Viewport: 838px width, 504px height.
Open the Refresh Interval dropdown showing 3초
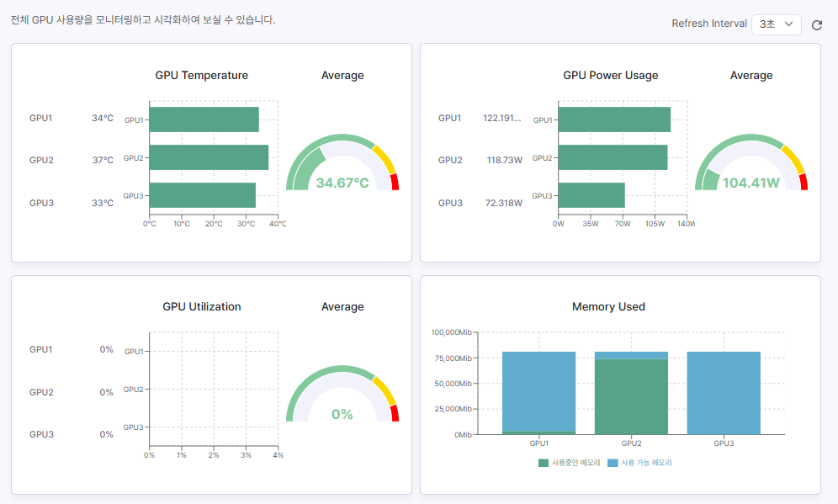(776, 24)
